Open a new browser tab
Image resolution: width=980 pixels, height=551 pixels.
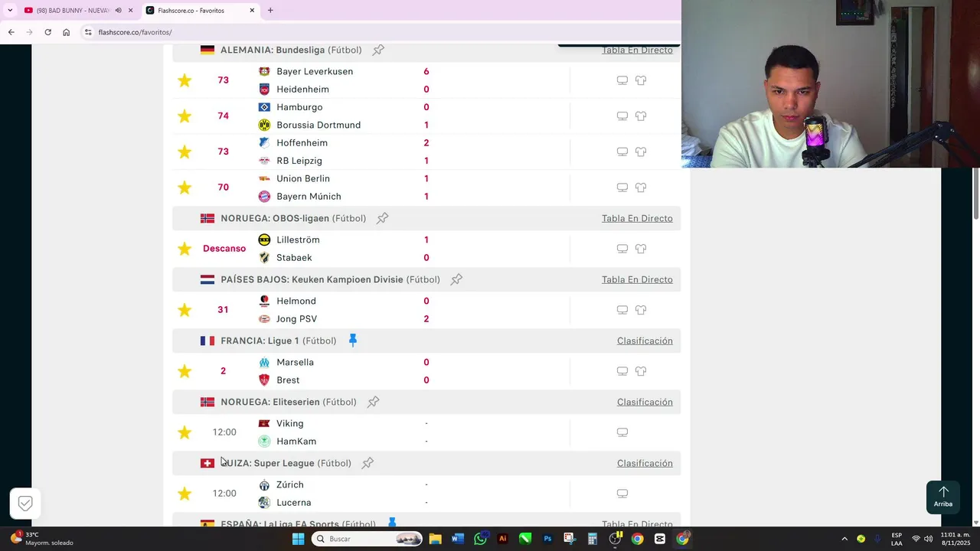pos(270,11)
